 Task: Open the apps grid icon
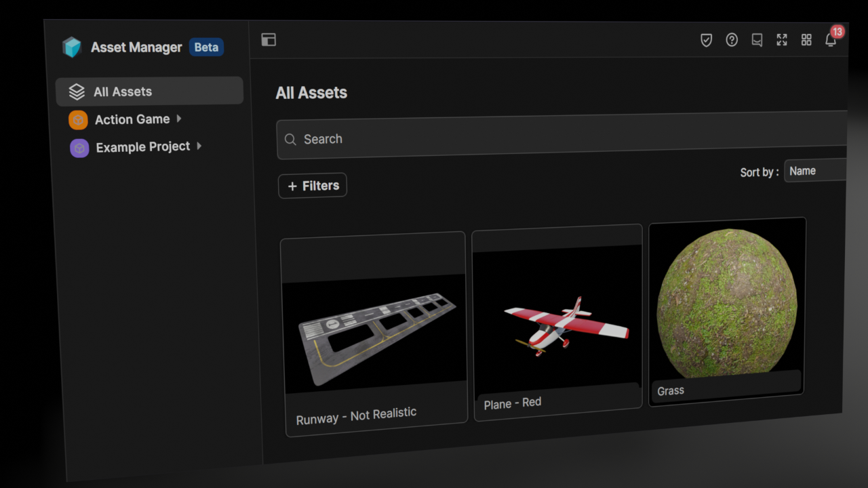(x=806, y=40)
